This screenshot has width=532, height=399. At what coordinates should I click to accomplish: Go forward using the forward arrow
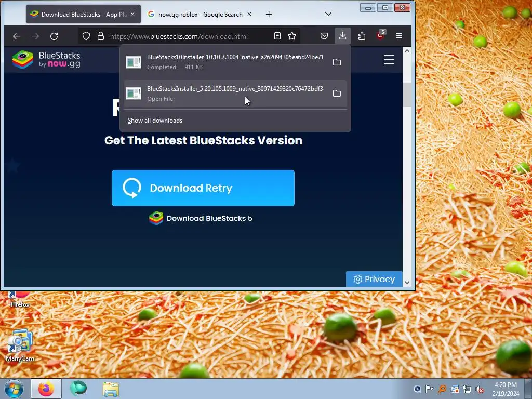[x=35, y=36]
